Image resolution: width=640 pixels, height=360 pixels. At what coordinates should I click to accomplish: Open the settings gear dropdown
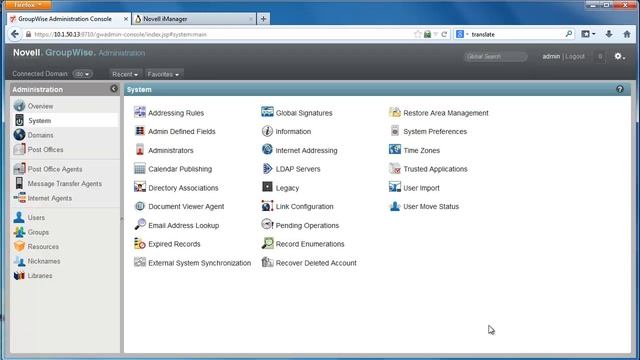coord(620,56)
